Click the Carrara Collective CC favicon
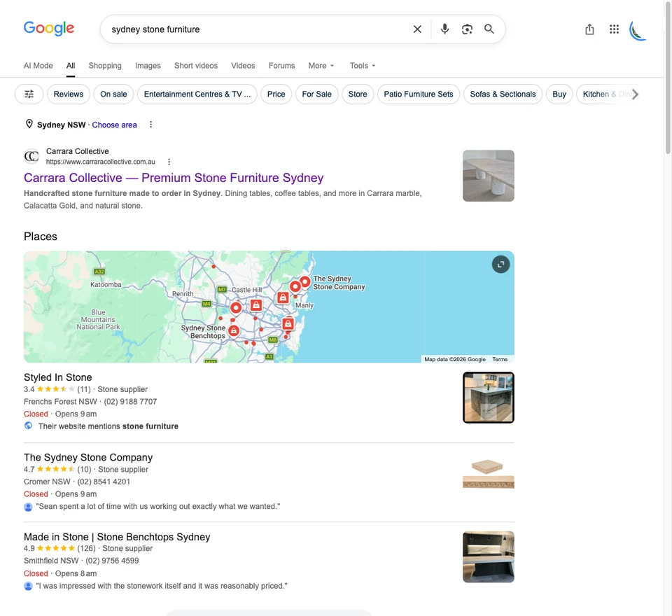The width and height of the screenshot is (672, 616). [x=31, y=156]
